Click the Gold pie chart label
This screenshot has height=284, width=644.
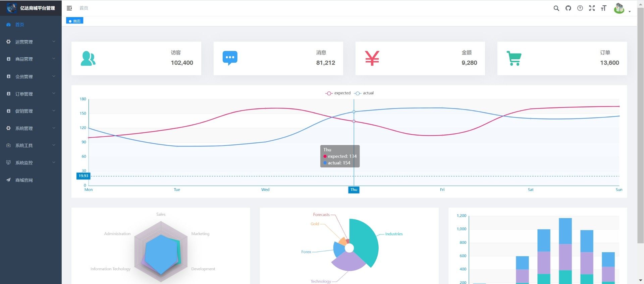tap(315, 224)
